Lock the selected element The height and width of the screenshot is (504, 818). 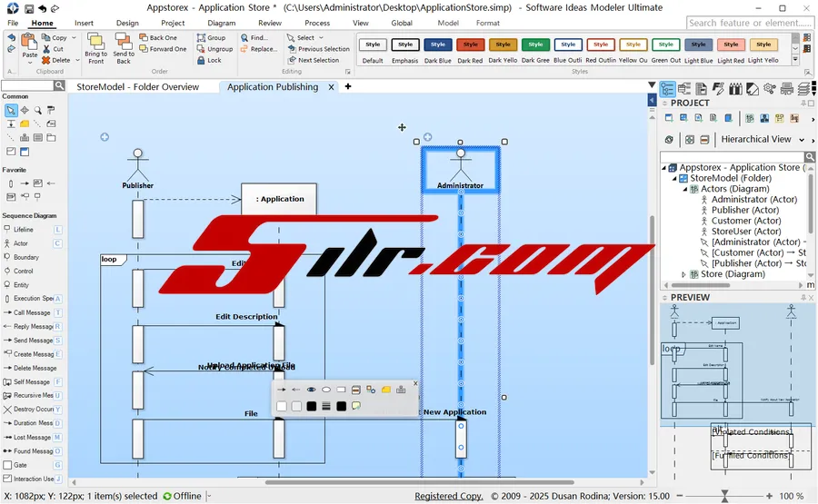click(x=209, y=61)
